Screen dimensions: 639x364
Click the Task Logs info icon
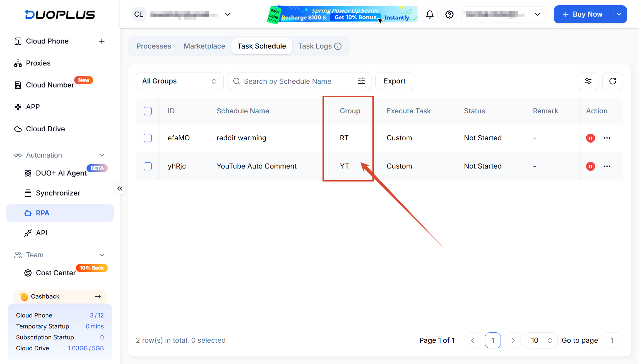338,46
